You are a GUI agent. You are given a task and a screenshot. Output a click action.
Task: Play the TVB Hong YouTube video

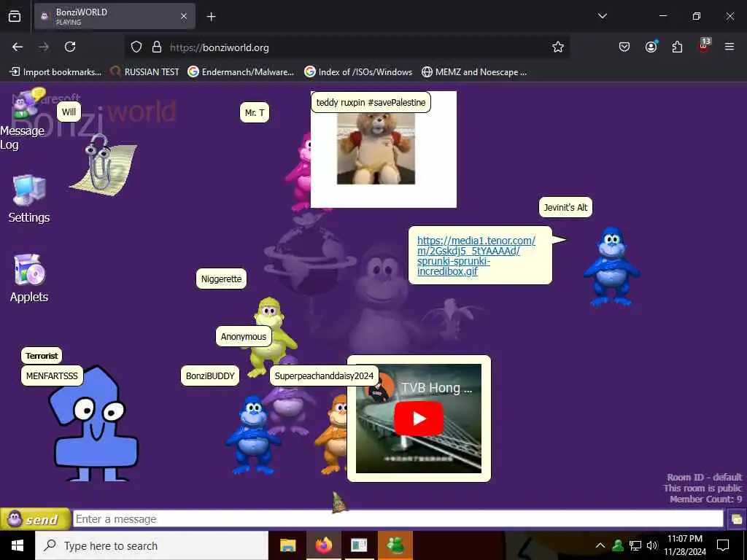(418, 418)
